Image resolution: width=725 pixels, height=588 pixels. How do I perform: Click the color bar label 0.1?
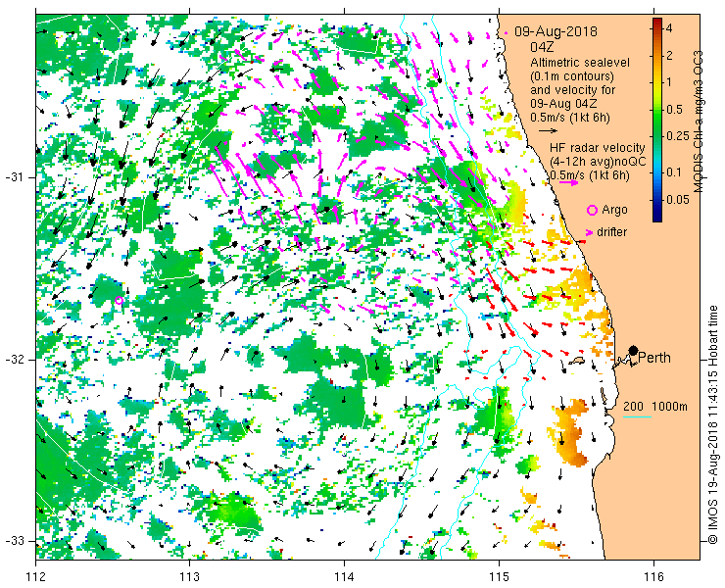pyautogui.click(x=675, y=172)
